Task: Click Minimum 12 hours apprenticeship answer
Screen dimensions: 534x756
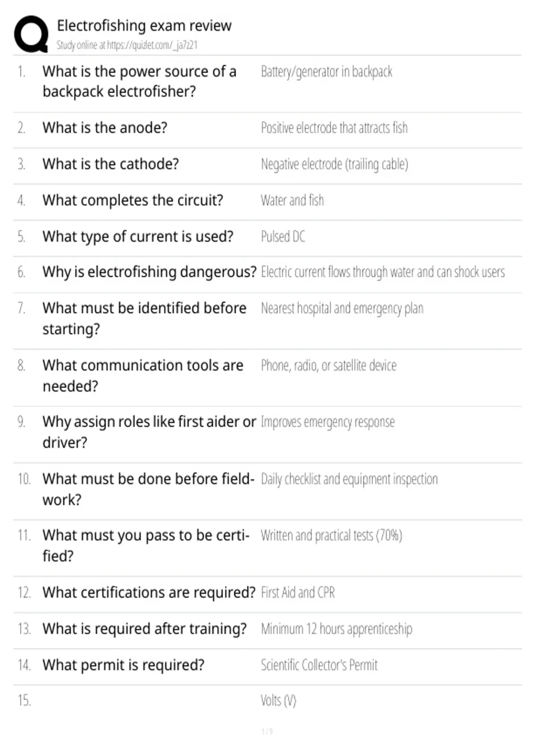Action: click(x=336, y=629)
